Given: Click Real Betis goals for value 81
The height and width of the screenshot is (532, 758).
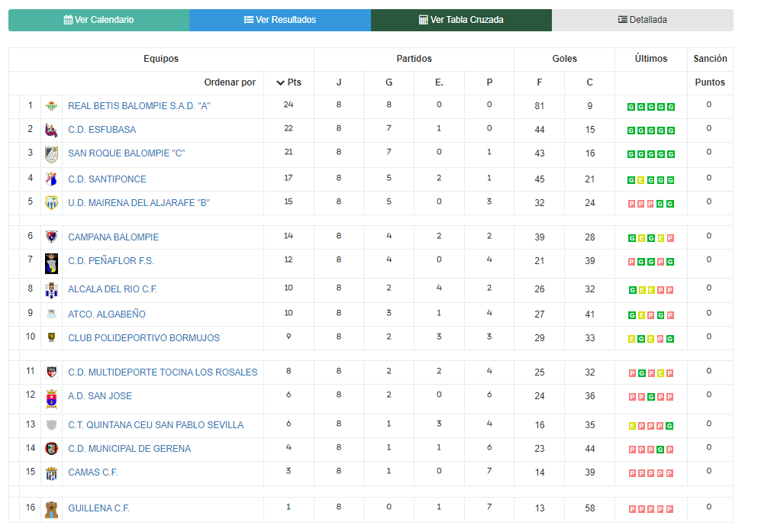Looking at the screenshot, I should pyautogui.click(x=540, y=106).
